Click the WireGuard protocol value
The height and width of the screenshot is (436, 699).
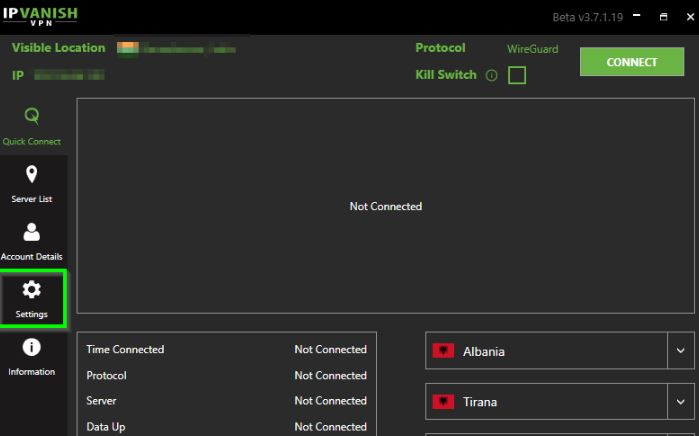(x=532, y=49)
